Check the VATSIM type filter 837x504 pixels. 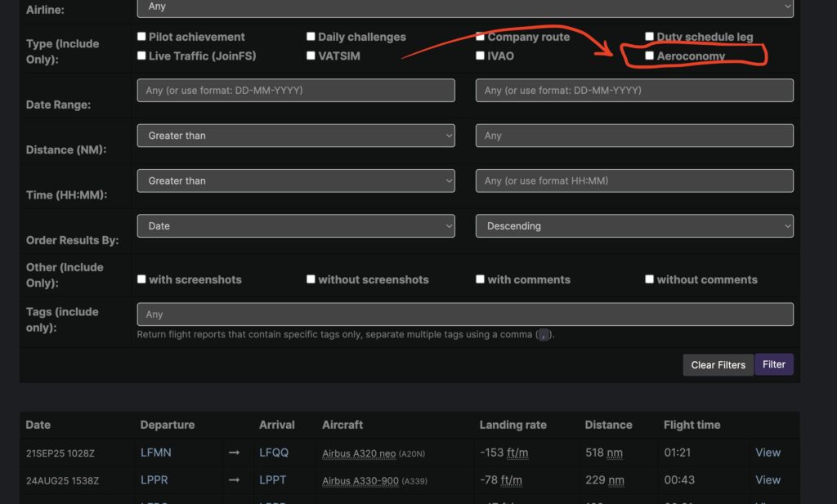pyautogui.click(x=311, y=56)
